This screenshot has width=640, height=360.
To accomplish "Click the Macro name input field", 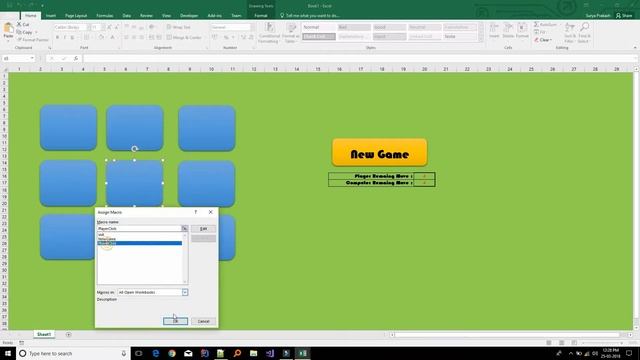I will point(139,229).
